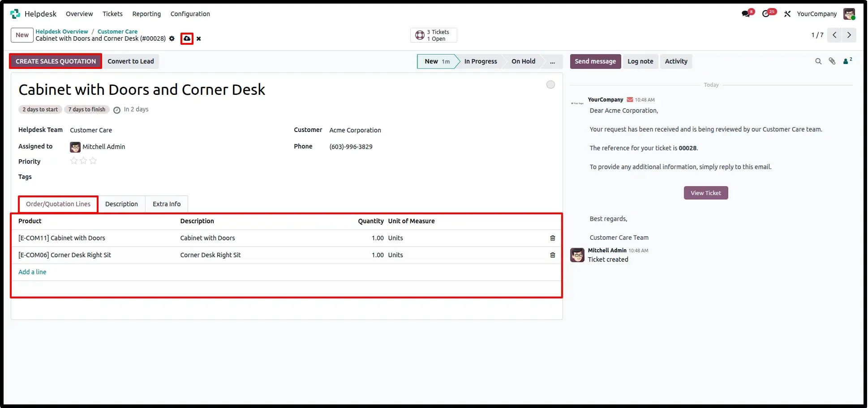Image resolution: width=868 pixels, height=408 pixels.
Task: Switch to the Description tab
Action: pyautogui.click(x=121, y=204)
